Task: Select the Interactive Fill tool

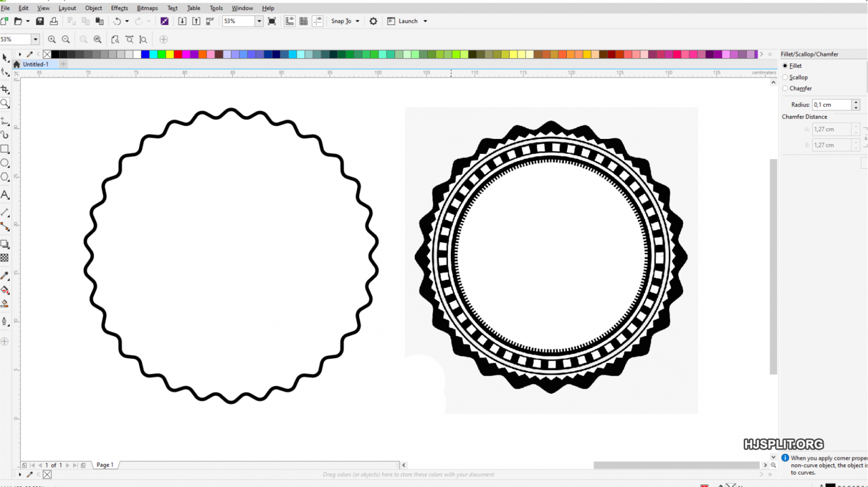Action: click(5, 290)
